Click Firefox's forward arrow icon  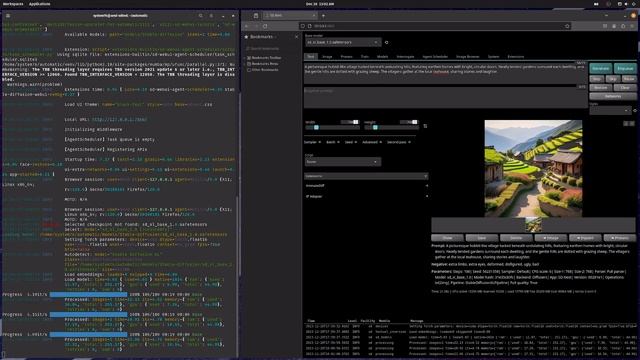[256, 26]
